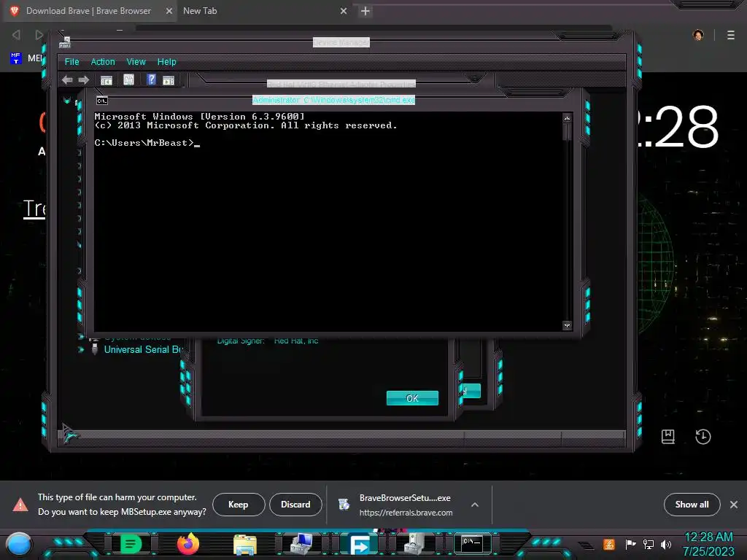Click Discard for MBSetup.exe download
747x560 pixels.
click(295, 505)
